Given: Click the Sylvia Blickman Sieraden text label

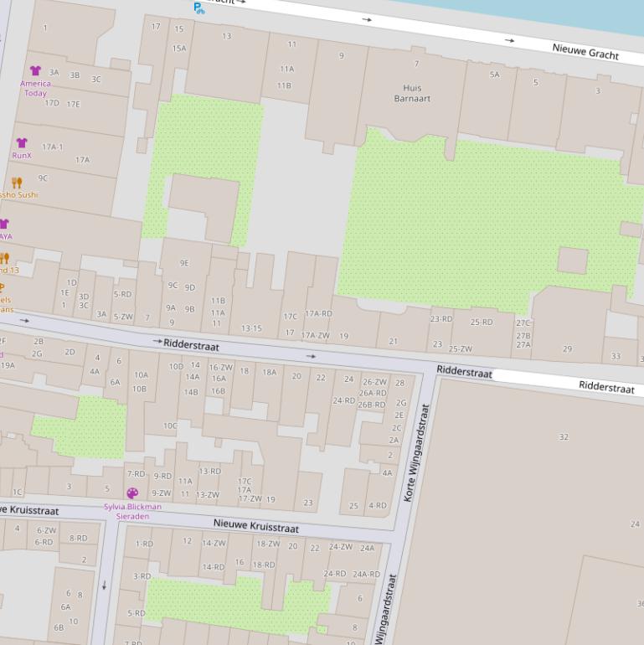Looking at the screenshot, I should [x=132, y=511].
